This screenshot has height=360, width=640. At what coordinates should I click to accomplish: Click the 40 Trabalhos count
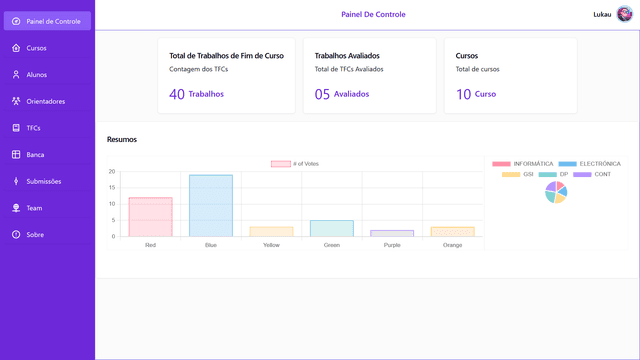(196, 94)
